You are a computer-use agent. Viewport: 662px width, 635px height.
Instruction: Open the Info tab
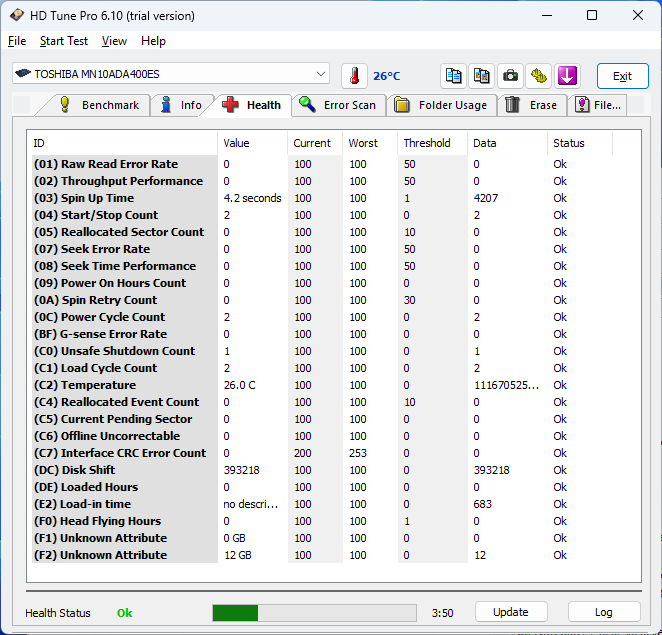[180, 105]
